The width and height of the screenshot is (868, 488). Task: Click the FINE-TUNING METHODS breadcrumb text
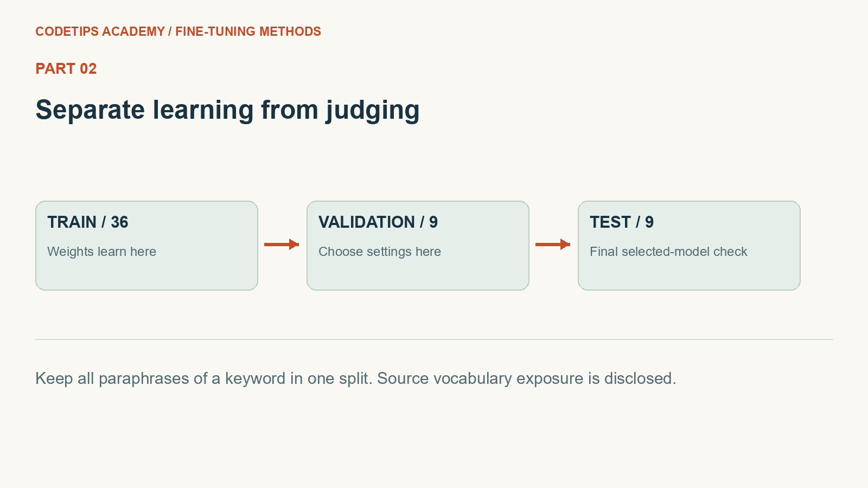(248, 31)
